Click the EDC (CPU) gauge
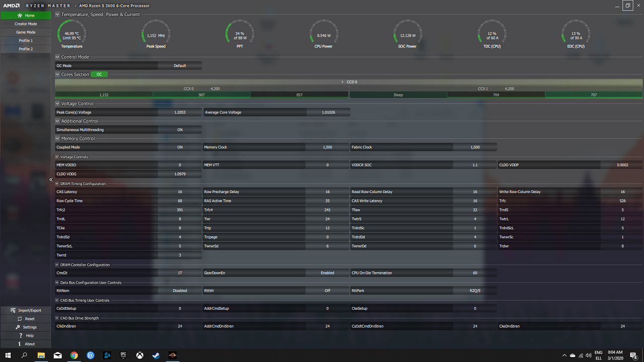This screenshot has height=362, width=644. click(x=576, y=34)
